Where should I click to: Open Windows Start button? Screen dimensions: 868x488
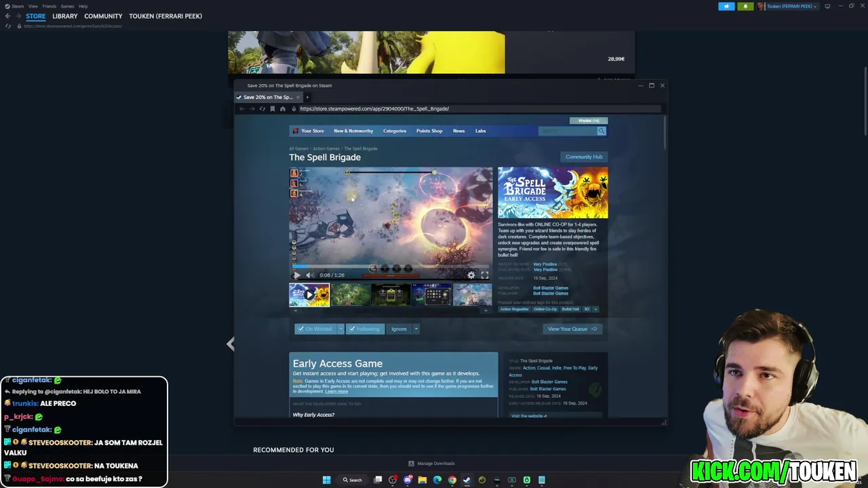pyautogui.click(x=326, y=480)
